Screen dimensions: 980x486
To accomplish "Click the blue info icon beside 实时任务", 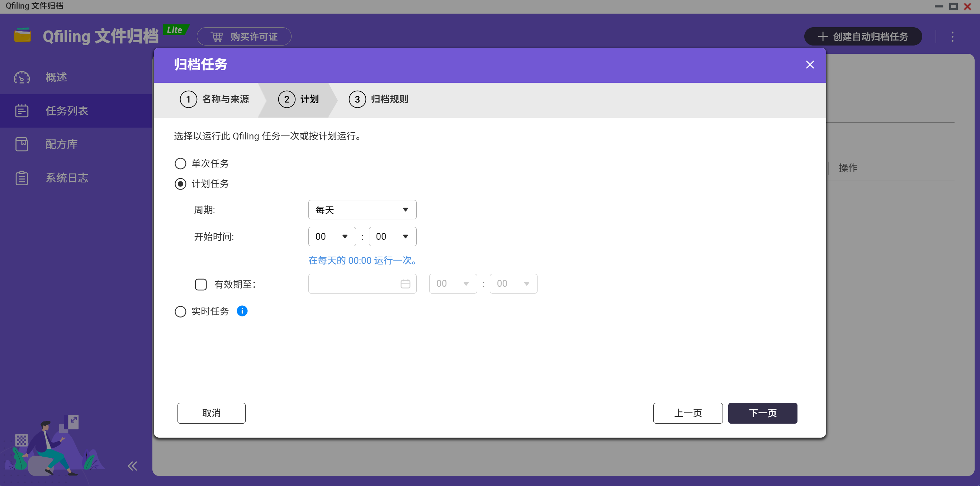I will pyautogui.click(x=242, y=311).
